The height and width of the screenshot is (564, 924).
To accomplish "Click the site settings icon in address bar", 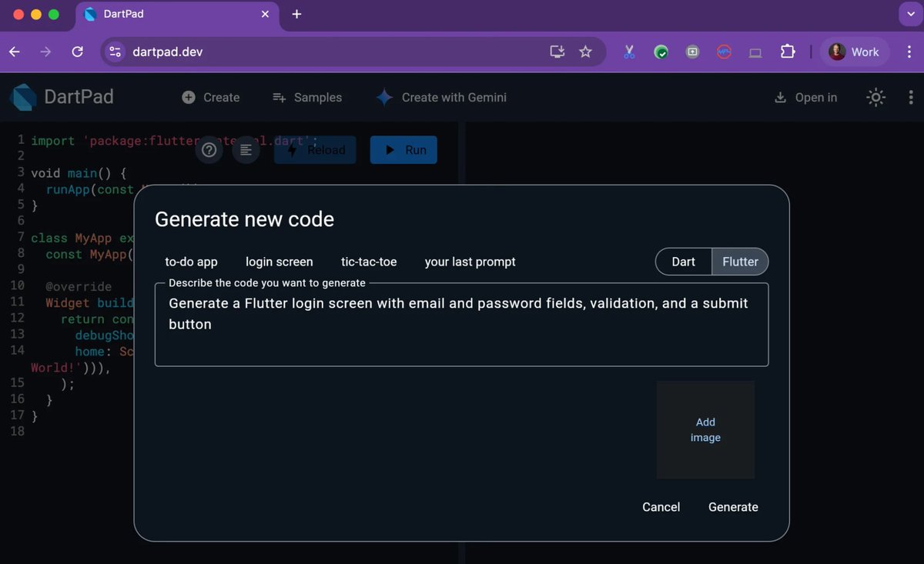I will coord(115,52).
